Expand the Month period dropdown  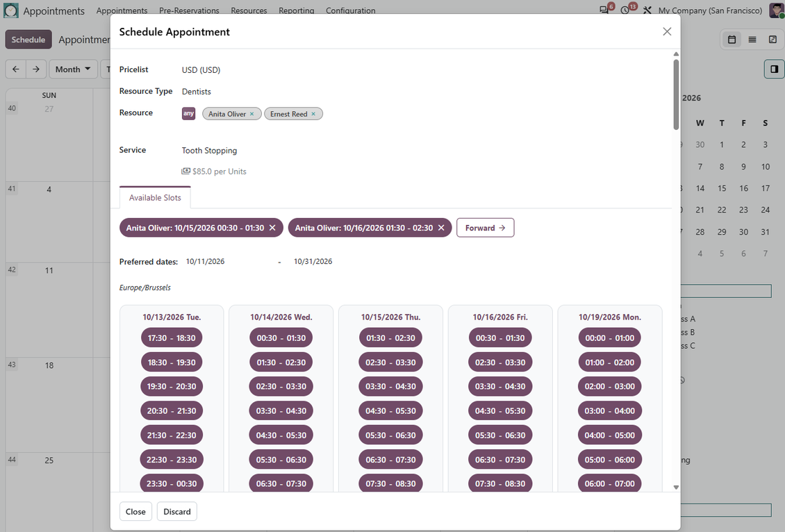coord(73,69)
